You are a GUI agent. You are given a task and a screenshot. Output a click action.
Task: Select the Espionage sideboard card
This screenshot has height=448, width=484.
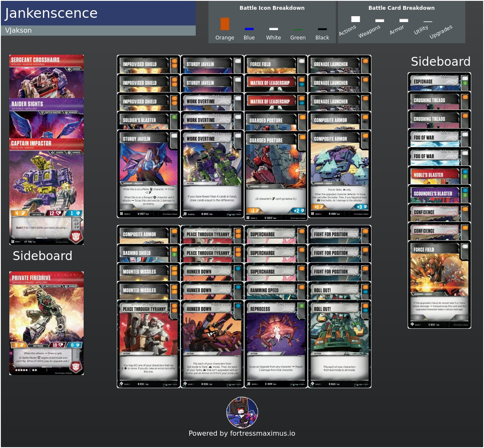coord(439,82)
